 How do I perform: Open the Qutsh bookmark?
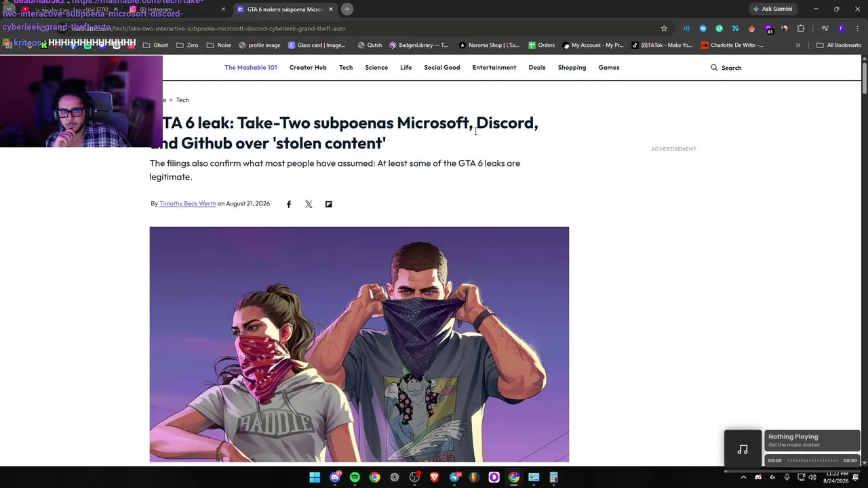tap(370, 45)
